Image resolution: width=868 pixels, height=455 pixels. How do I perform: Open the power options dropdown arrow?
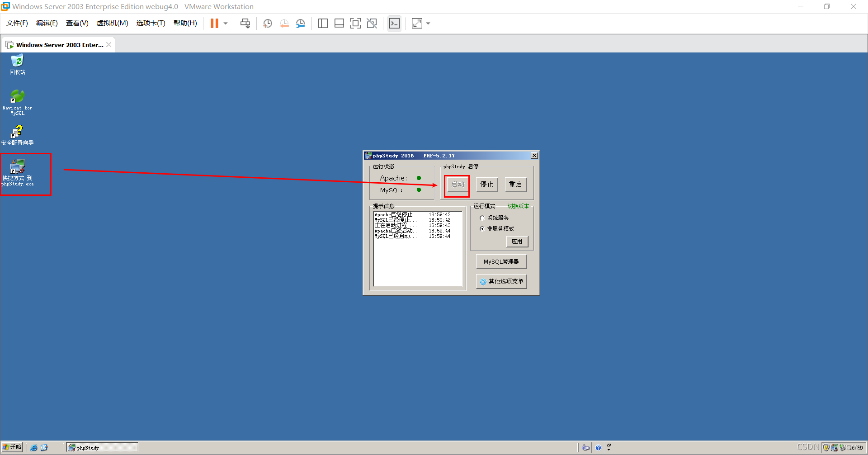pos(226,24)
